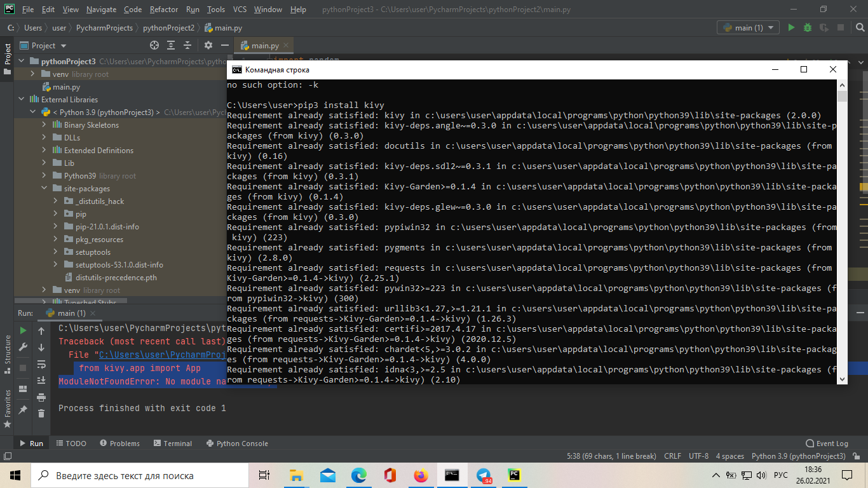Image resolution: width=868 pixels, height=488 pixels.
Task: Collapse the External Libraries node arrow
Action: [x=23, y=100]
